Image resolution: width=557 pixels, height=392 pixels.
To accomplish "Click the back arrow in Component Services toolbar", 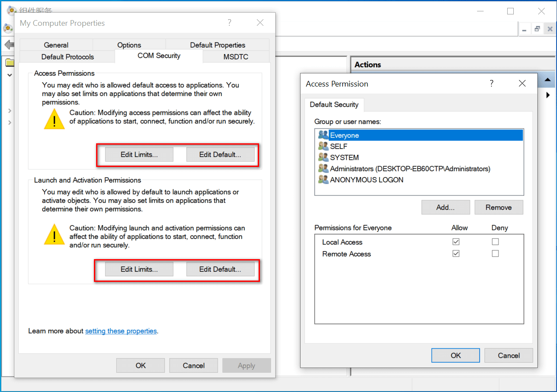I will 8,45.
